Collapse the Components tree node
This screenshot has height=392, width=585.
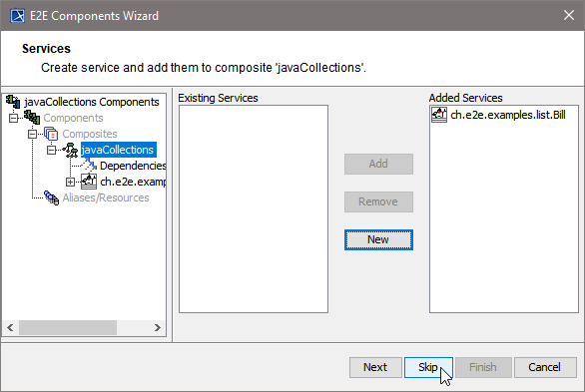[13, 118]
